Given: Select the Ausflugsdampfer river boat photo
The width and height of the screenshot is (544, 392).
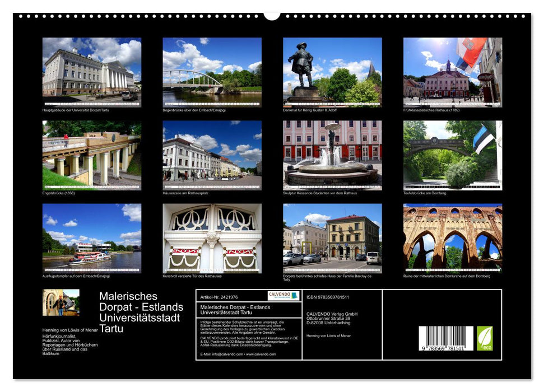Looking at the screenshot, I should coord(91,239).
